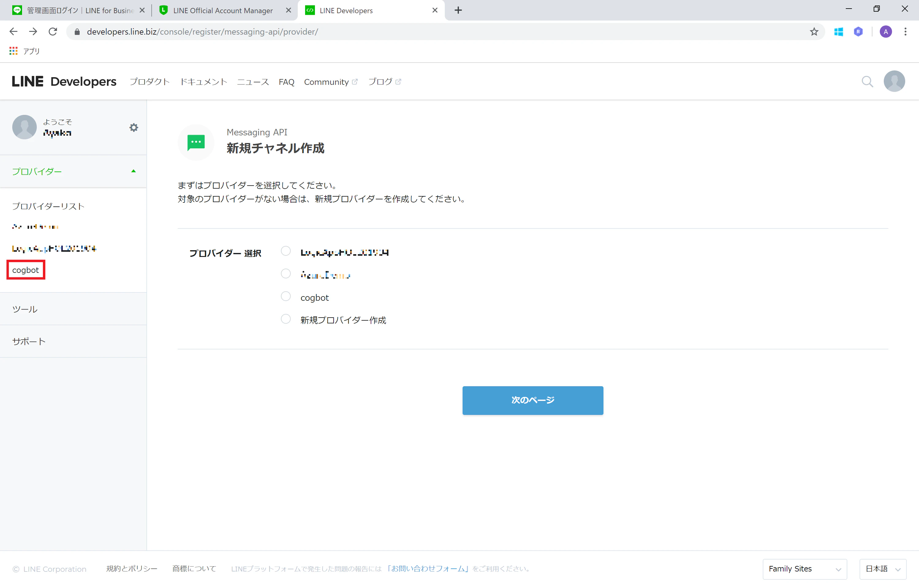Open the プロダクト menu item
The width and height of the screenshot is (919, 588).
[150, 82]
